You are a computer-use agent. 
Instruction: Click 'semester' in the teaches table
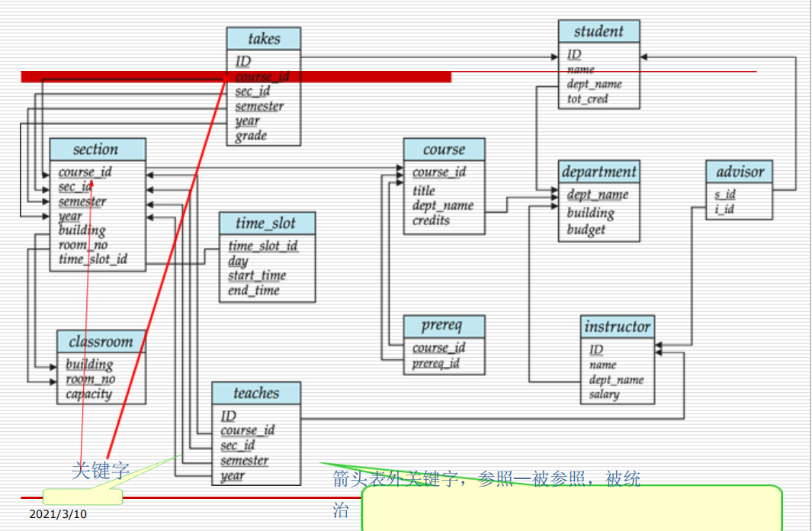[x=245, y=461]
